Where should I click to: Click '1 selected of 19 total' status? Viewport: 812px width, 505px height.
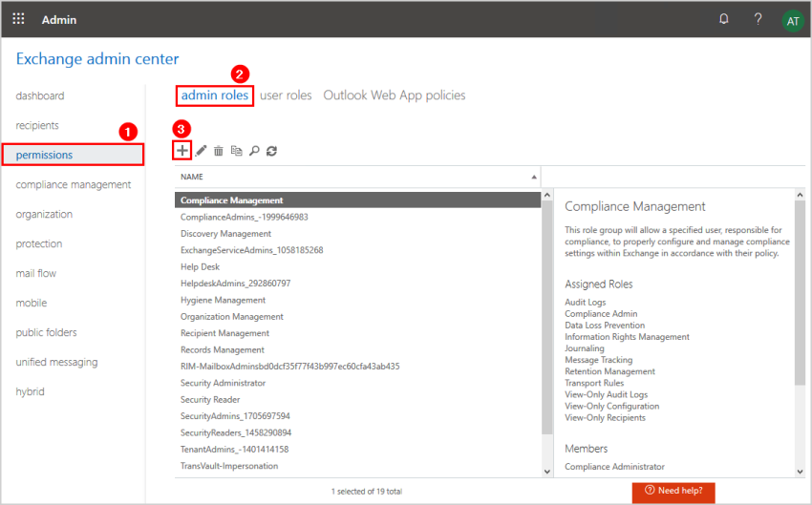(x=367, y=492)
